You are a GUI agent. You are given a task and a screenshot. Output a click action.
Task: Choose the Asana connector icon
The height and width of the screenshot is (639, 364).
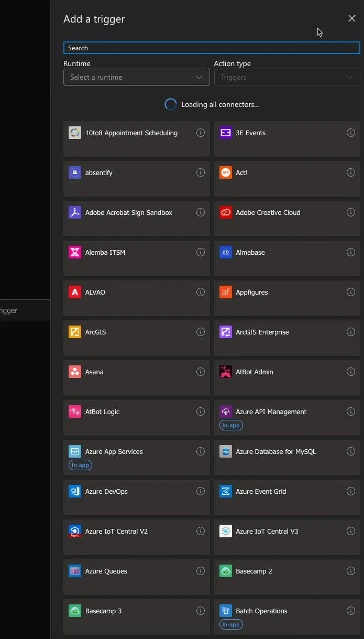coord(75,372)
